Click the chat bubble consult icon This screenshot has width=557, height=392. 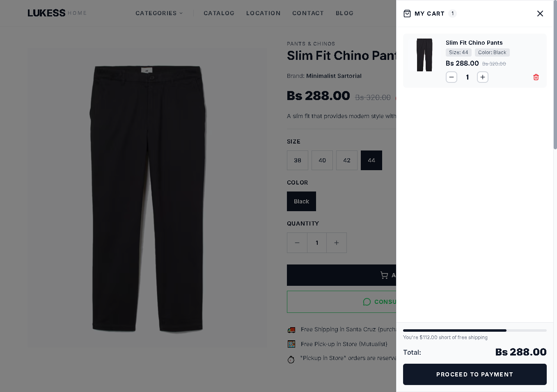coord(367,302)
